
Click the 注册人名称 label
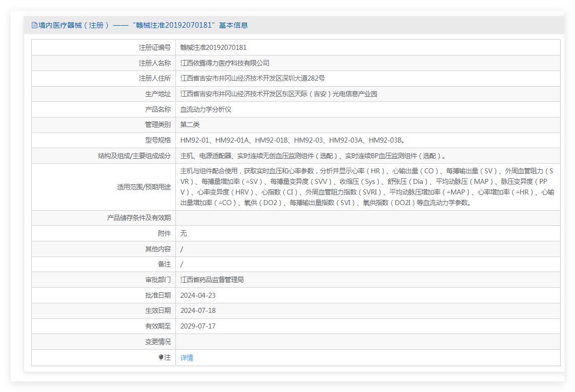155,63
